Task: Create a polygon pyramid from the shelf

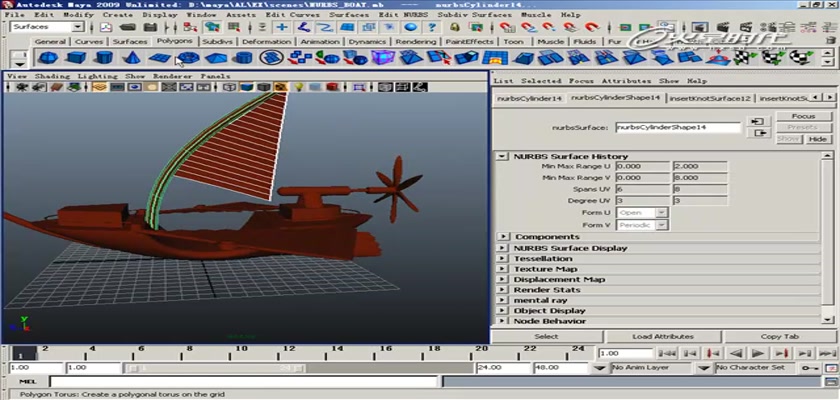Action: pos(216,57)
